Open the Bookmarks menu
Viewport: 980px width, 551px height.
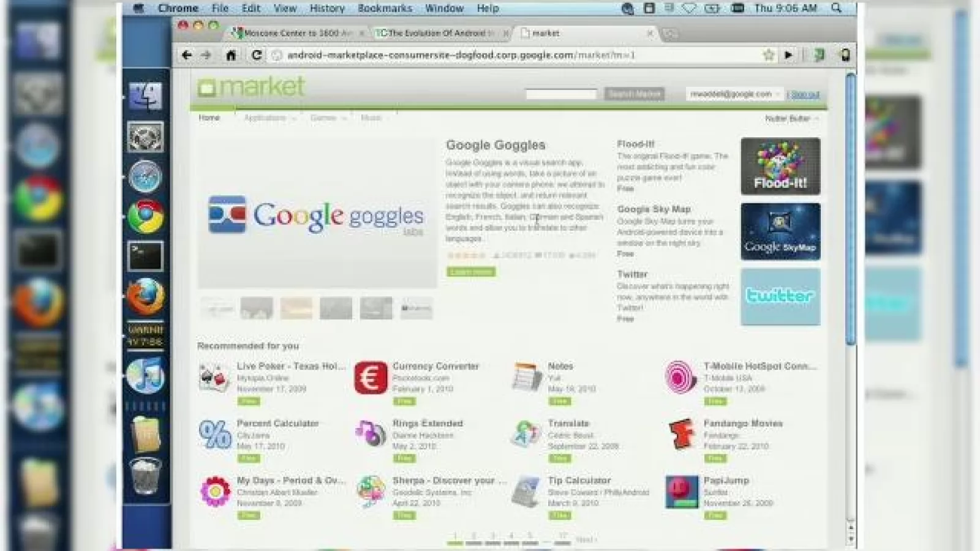(385, 8)
